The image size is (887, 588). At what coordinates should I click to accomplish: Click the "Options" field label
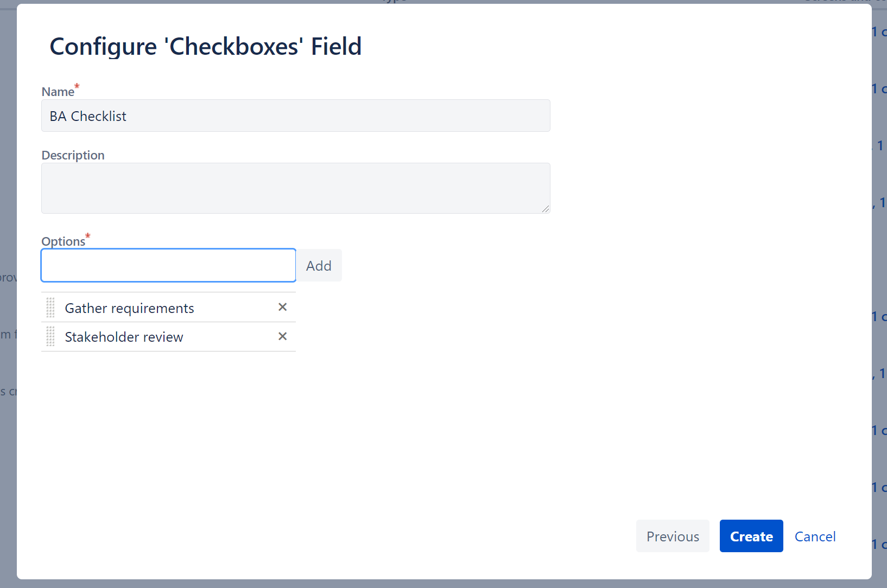tap(62, 241)
